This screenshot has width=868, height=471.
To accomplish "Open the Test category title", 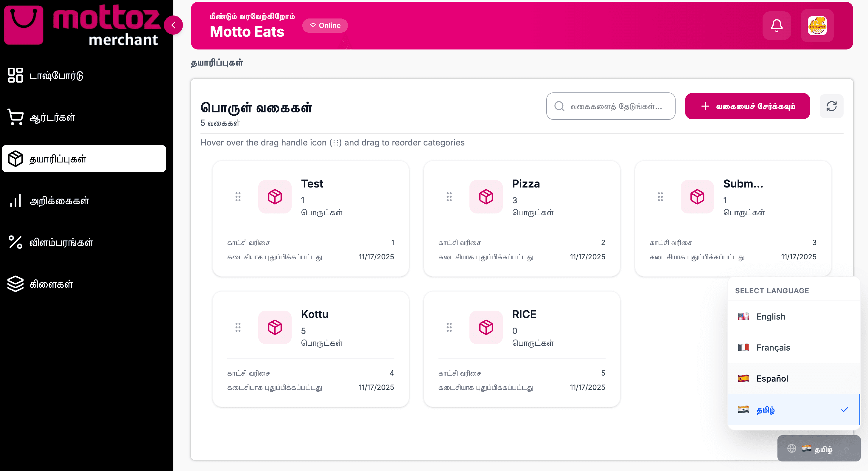I will click(312, 184).
